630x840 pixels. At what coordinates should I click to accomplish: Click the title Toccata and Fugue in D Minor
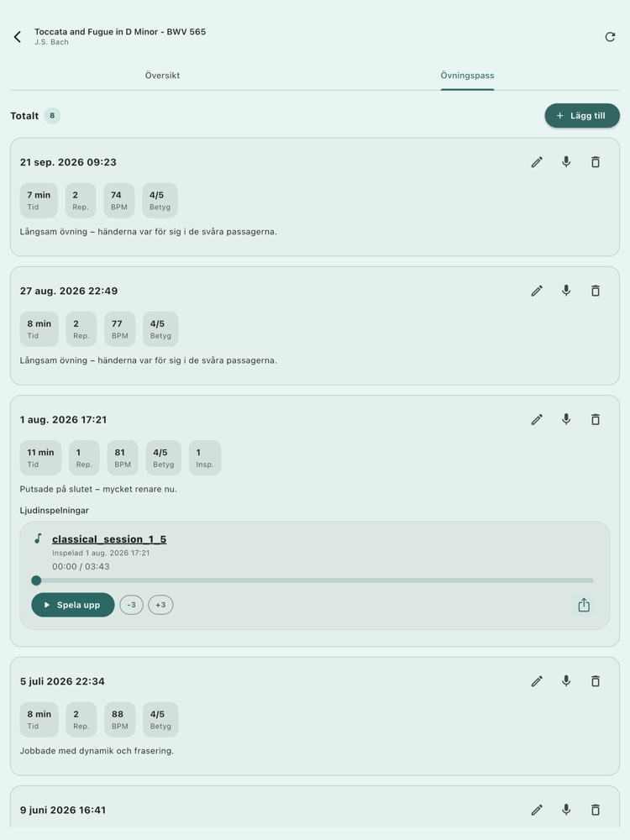pos(120,32)
